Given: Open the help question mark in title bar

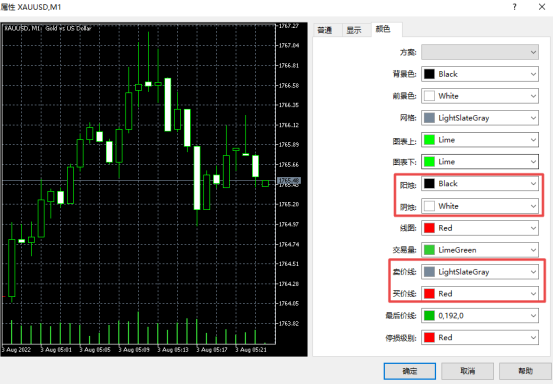Looking at the screenshot, I should click(x=515, y=7).
